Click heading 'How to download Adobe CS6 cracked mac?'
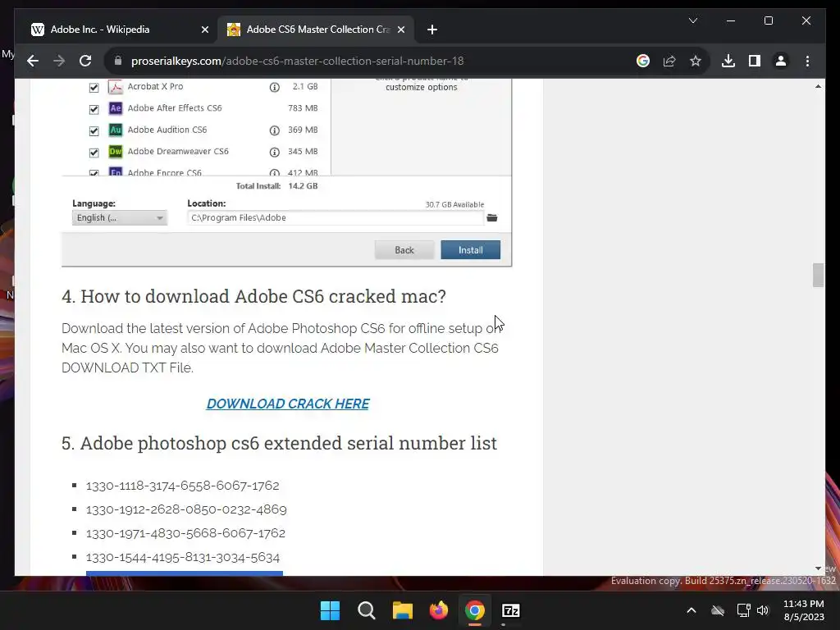This screenshot has height=630, width=840. click(x=253, y=296)
